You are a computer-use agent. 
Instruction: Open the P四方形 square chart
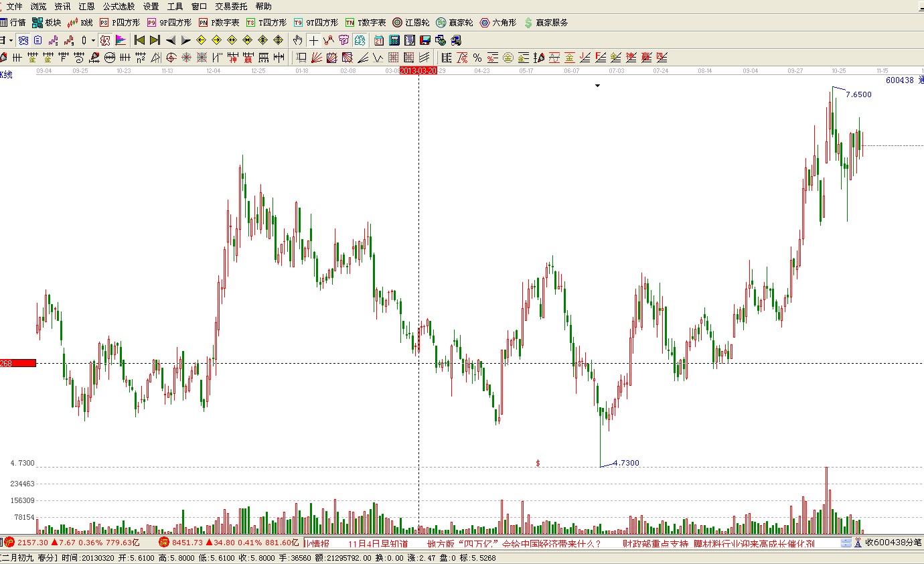pos(120,23)
